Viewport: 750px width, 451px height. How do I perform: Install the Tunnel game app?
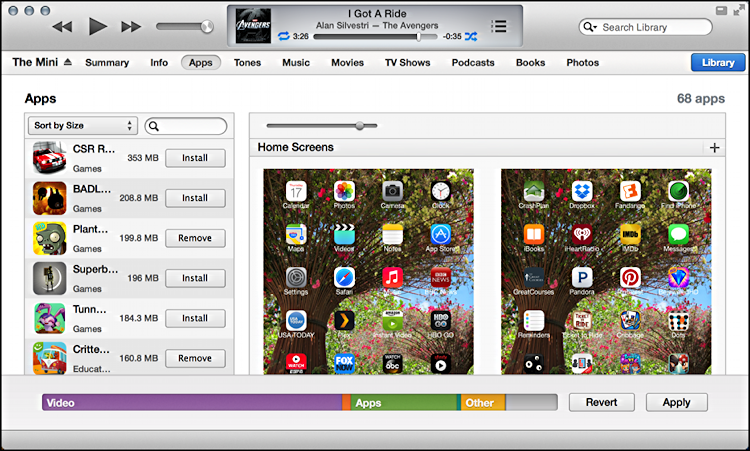[195, 319]
